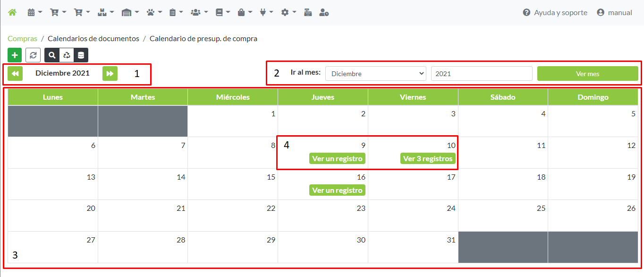Click the recycle icon in the toolbar
This screenshot has width=644, height=277.
point(67,55)
